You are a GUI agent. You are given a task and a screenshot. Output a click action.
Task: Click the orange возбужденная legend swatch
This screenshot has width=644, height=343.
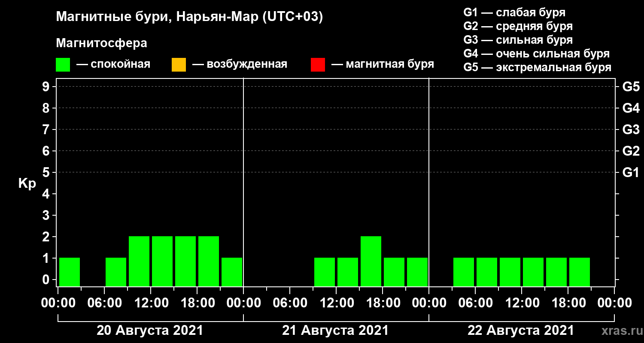(179, 65)
